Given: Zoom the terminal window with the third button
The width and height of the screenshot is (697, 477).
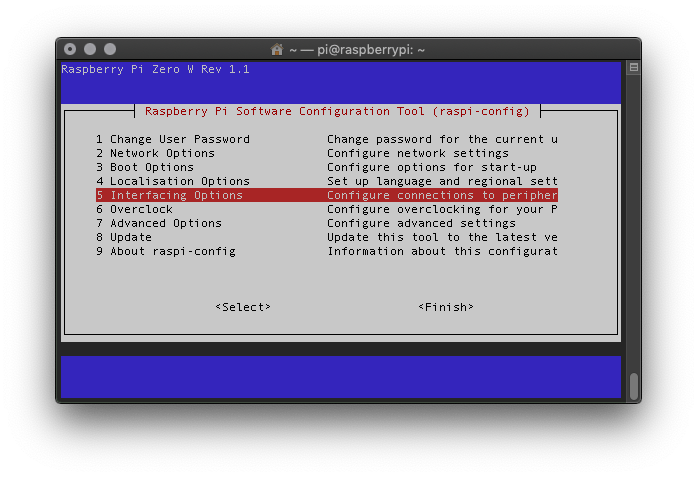Looking at the screenshot, I should coord(110,49).
